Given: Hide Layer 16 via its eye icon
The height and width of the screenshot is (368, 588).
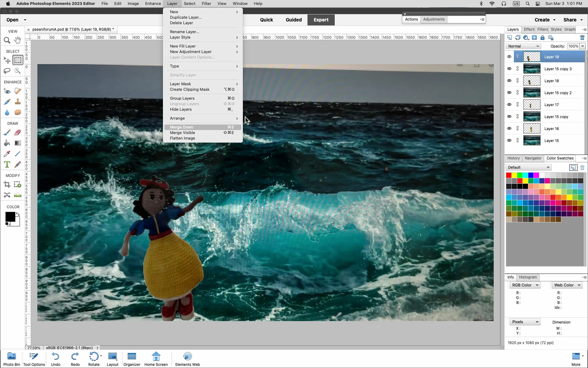Looking at the screenshot, I should [509, 128].
